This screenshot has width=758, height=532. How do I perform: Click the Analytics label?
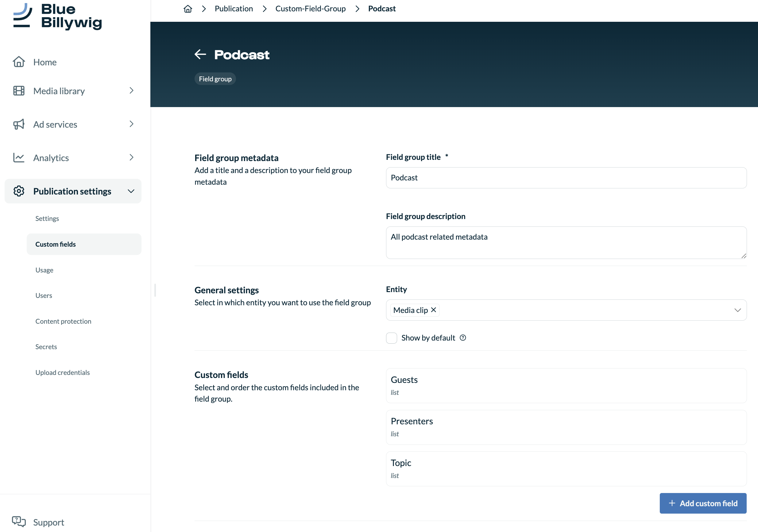click(x=51, y=158)
